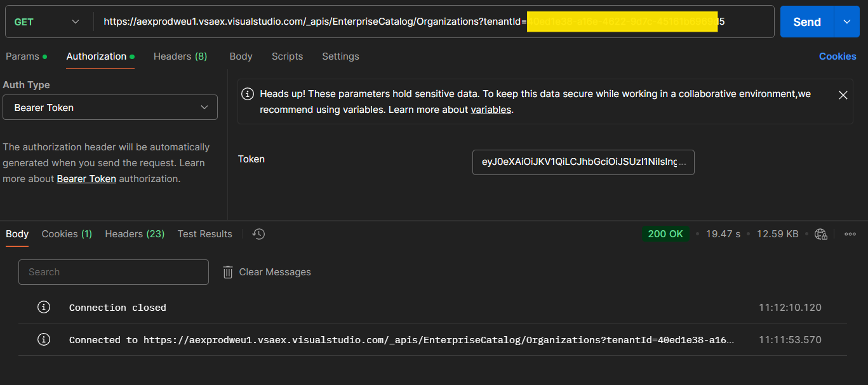Dismiss the sensitive data warning banner

[843, 95]
